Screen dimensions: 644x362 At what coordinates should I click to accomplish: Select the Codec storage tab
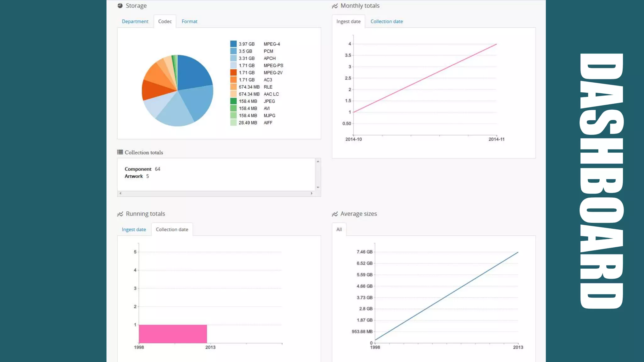165,21
